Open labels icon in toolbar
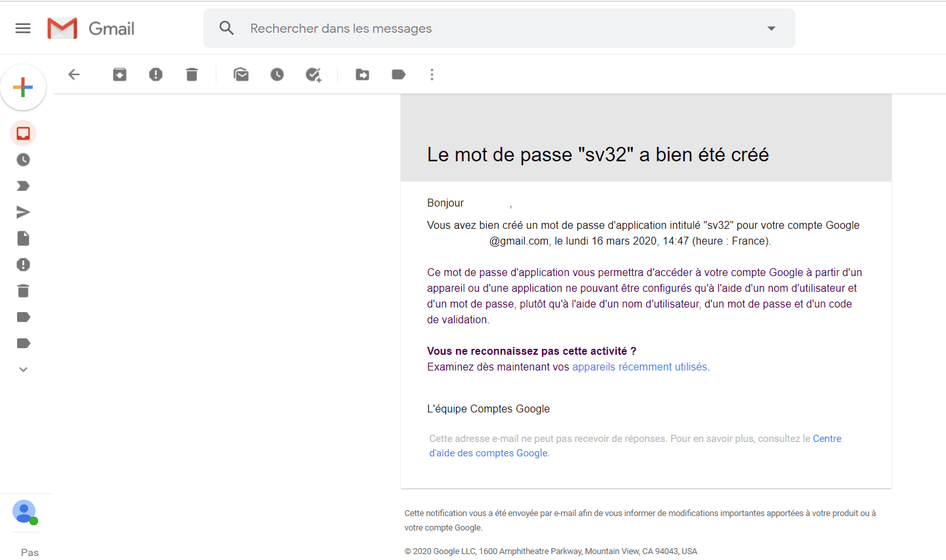The height and width of the screenshot is (560, 946). pos(398,75)
